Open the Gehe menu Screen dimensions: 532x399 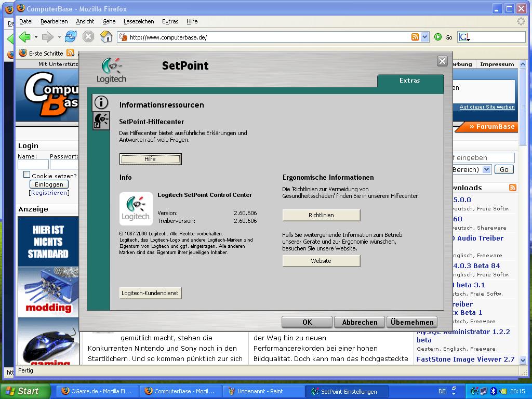[x=109, y=21]
